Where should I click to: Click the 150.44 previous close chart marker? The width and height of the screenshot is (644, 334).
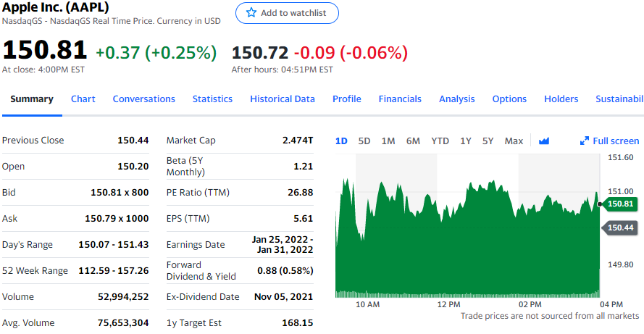coord(620,227)
